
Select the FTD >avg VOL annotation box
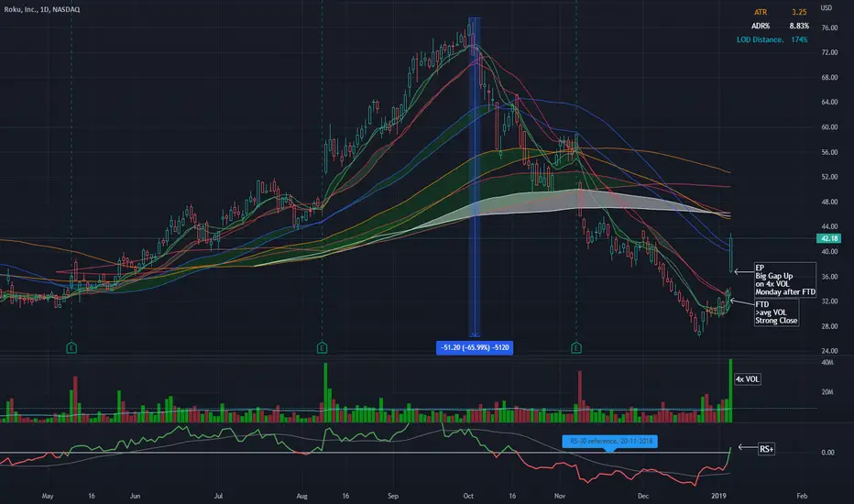(776, 312)
